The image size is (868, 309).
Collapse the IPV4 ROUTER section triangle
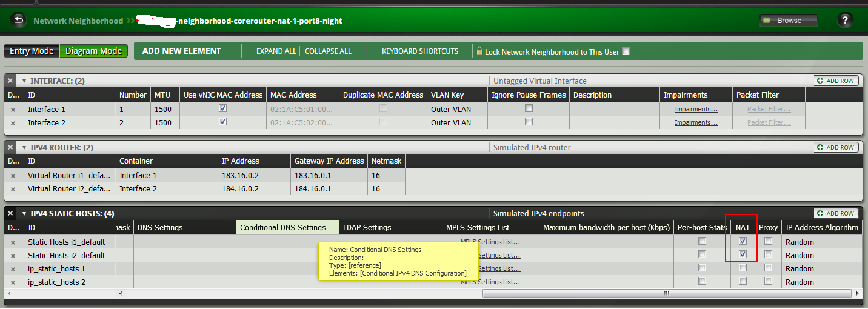click(24, 147)
